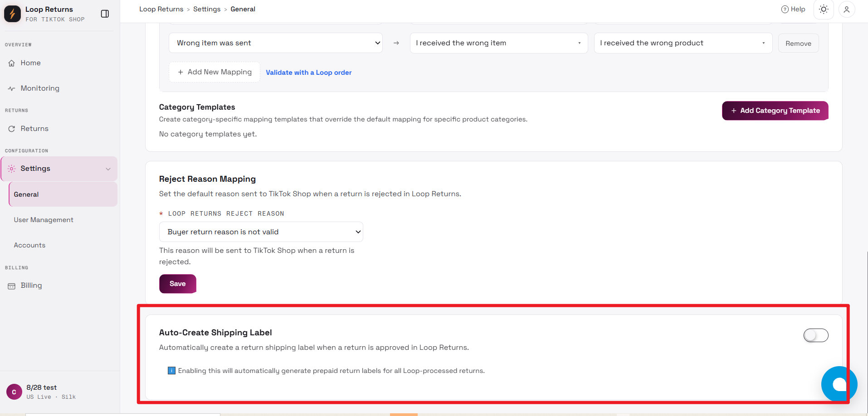
Task: Click the blue info icon beside 'Enabling this will...'
Action: [171, 371]
